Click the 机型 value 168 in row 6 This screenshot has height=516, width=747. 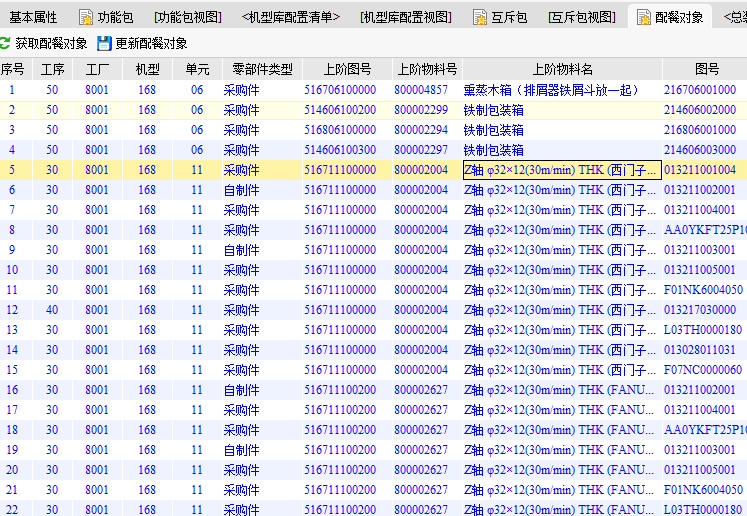147,190
